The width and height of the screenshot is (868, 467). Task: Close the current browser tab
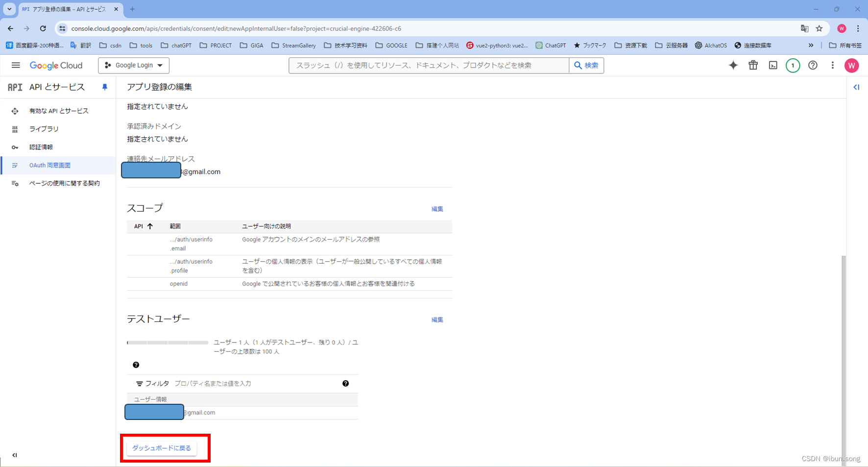[x=116, y=9]
